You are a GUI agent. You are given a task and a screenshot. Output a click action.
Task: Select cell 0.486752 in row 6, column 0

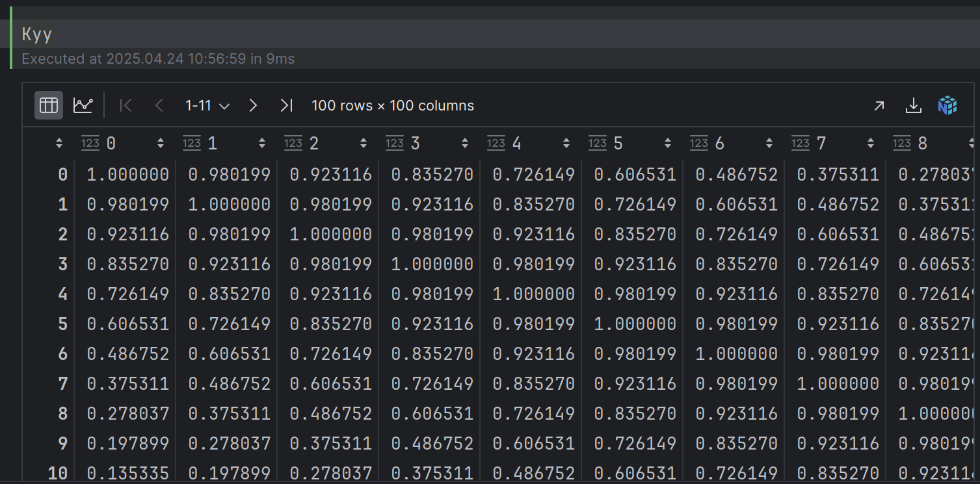128,353
